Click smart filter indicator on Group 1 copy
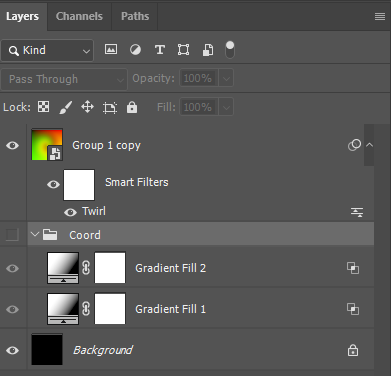This screenshot has height=376, width=391. pyautogui.click(x=354, y=145)
